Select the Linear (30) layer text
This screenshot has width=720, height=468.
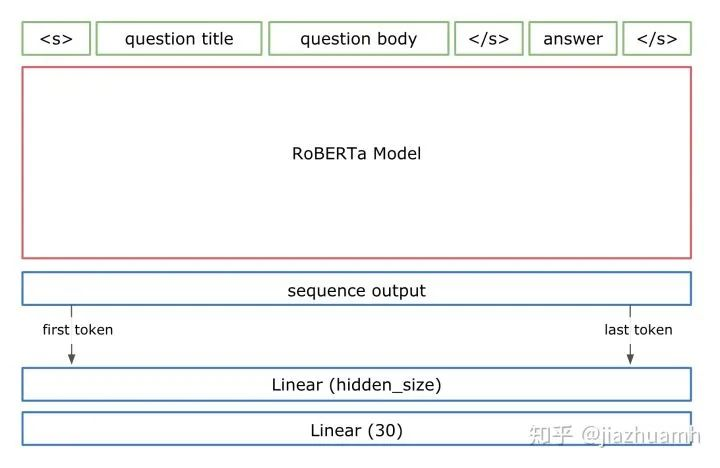pos(356,431)
